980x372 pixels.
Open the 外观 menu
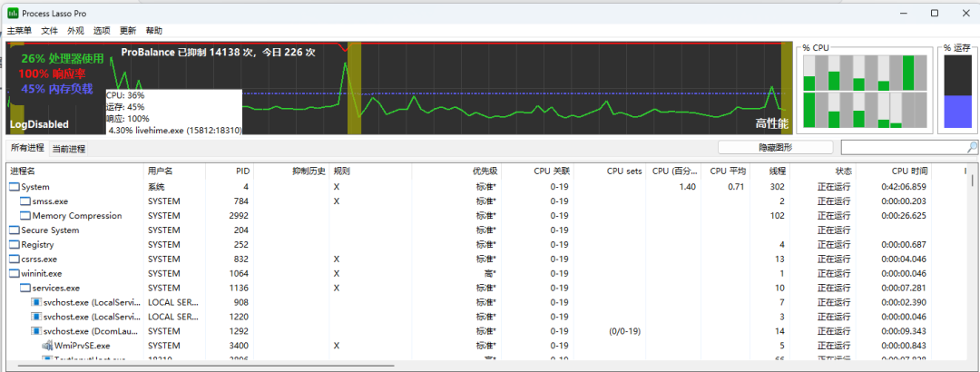pyautogui.click(x=75, y=31)
